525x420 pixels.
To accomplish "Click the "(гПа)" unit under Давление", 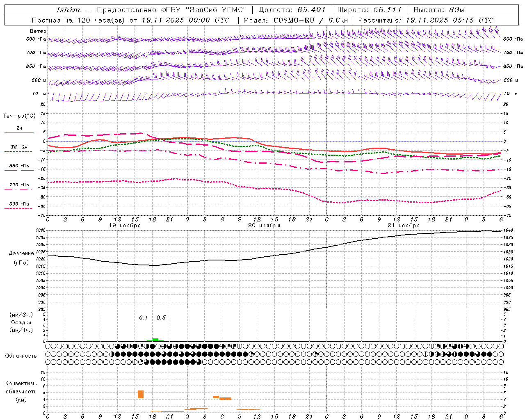I will tap(21, 263).
